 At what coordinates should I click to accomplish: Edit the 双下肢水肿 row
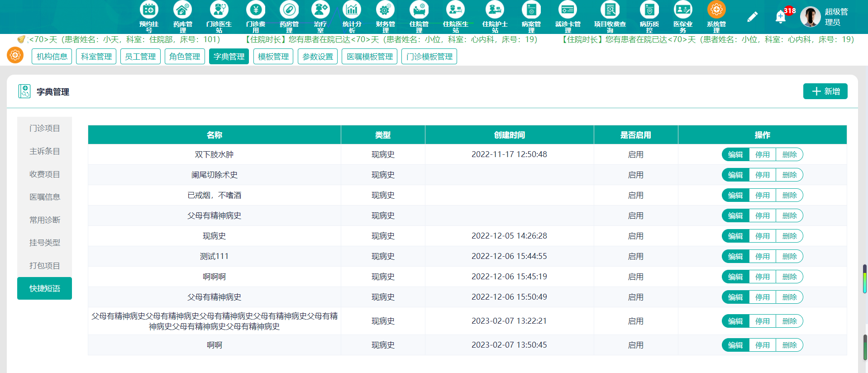735,154
